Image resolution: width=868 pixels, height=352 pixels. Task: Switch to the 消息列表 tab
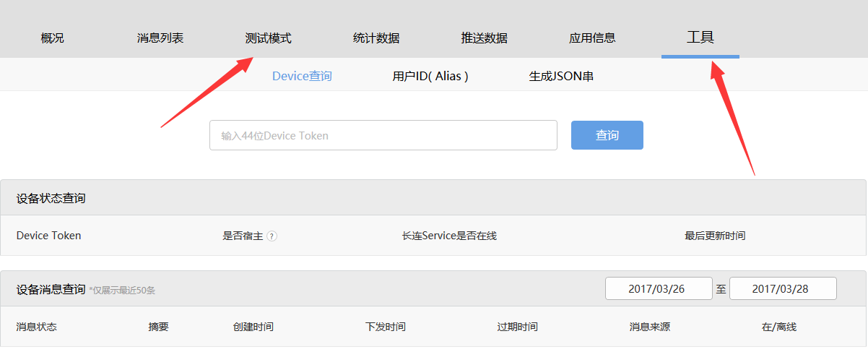point(160,38)
